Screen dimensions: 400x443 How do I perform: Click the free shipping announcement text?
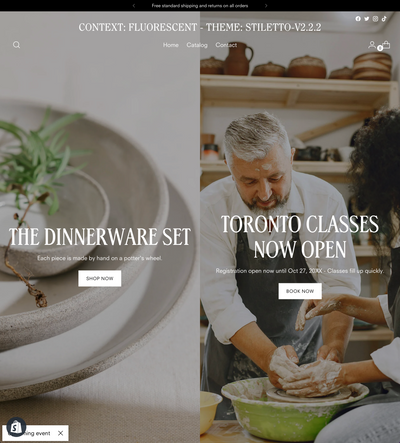pyautogui.click(x=200, y=6)
